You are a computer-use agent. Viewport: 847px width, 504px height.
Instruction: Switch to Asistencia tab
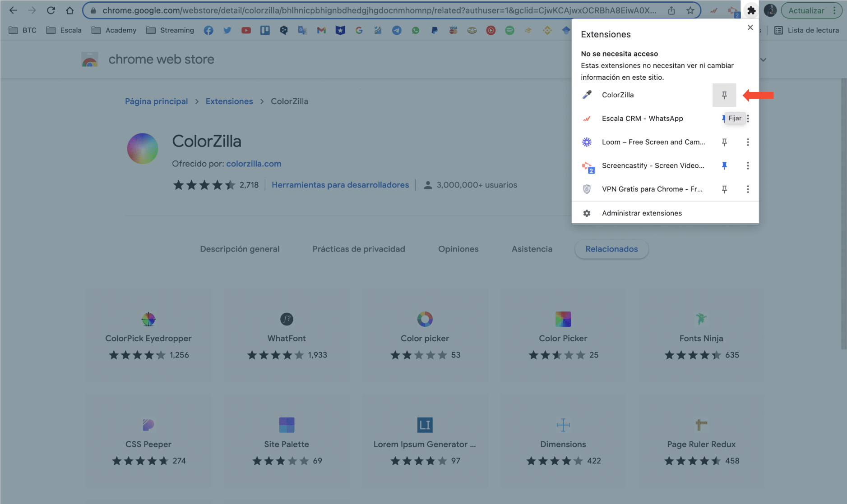tap(532, 249)
